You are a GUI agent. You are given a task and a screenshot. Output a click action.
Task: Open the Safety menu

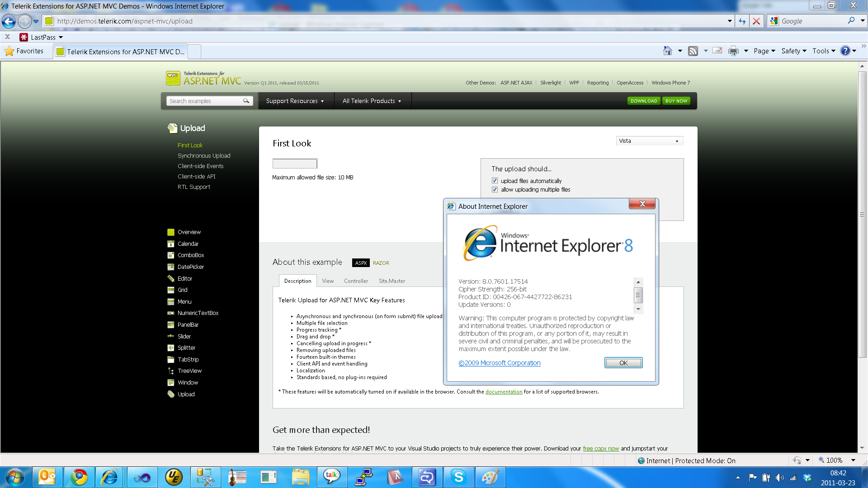pos(793,51)
